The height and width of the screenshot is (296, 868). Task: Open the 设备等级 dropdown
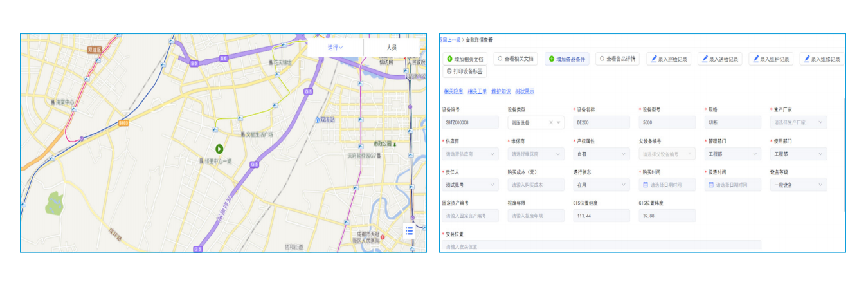pos(798,185)
